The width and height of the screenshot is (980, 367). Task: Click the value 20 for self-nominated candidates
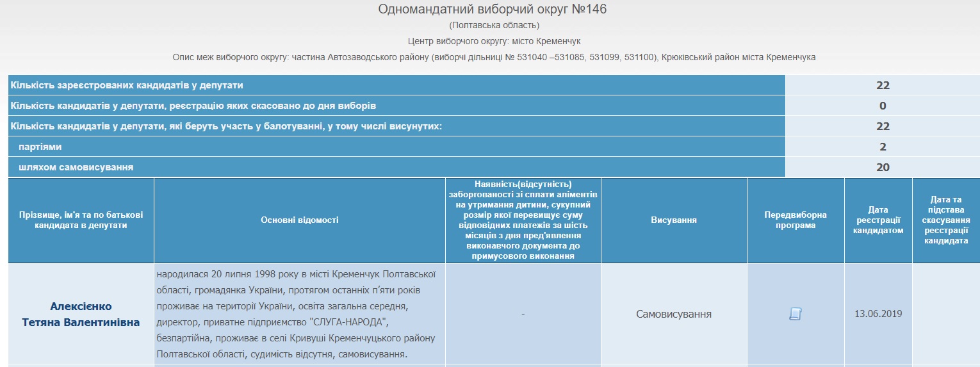click(x=883, y=167)
